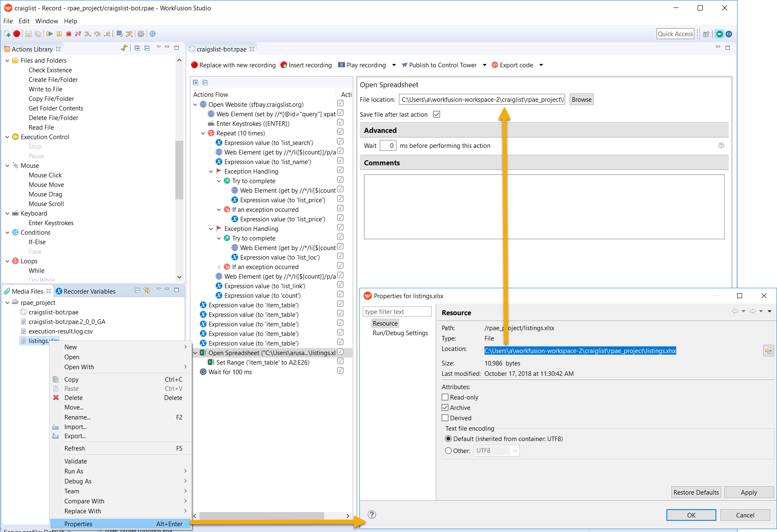Click the Step Return debug icon

point(107,34)
